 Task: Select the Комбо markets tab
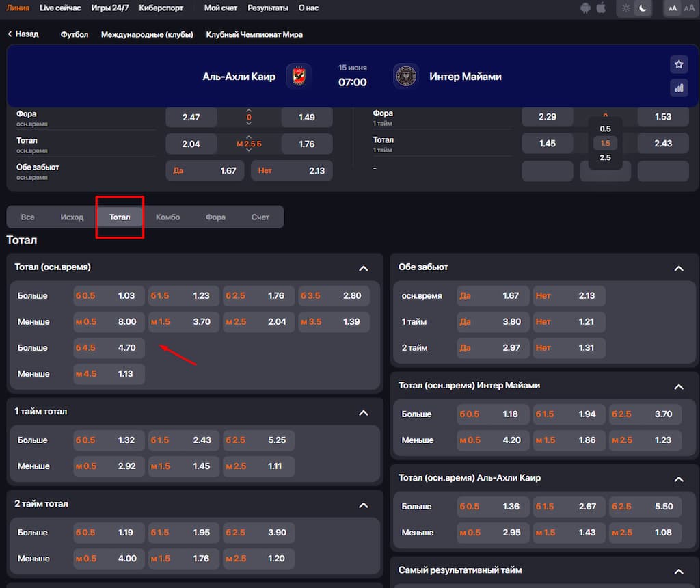(x=168, y=217)
